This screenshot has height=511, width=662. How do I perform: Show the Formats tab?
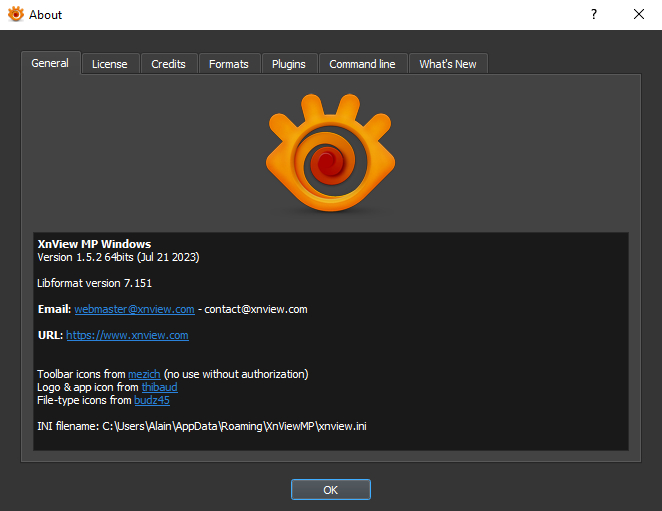tap(229, 64)
